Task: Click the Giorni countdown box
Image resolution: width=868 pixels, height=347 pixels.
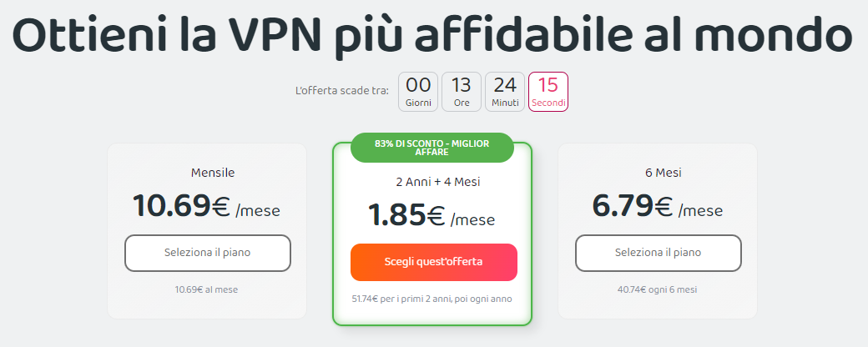Action: coord(418,92)
